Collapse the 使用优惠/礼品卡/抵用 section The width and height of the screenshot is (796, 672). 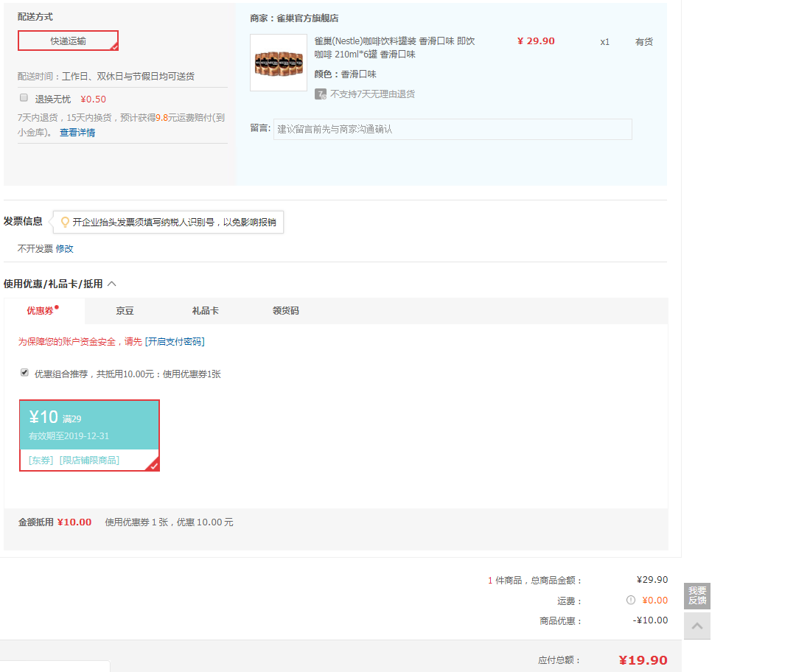pyautogui.click(x=112, y=284)
